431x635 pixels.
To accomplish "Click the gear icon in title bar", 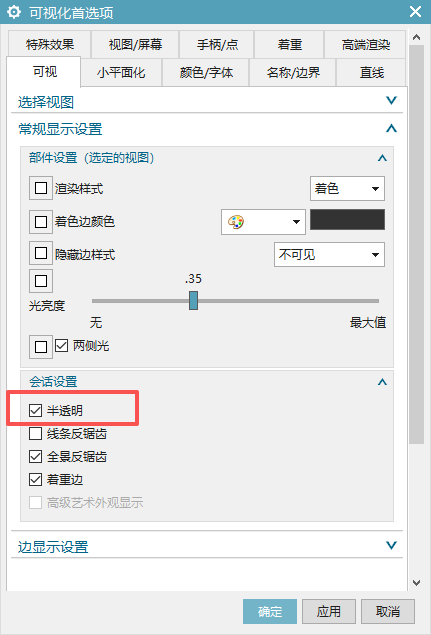I will pyautogui.click(x=14, y=12).
